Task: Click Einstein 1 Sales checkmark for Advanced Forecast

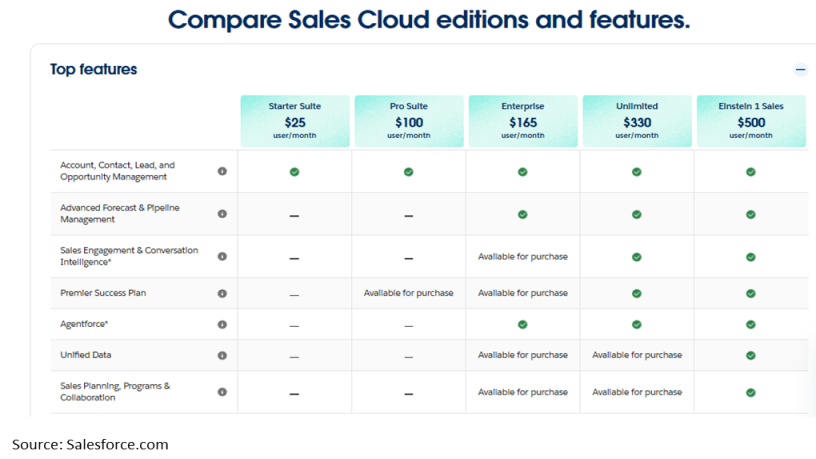Action: [750, 214]
